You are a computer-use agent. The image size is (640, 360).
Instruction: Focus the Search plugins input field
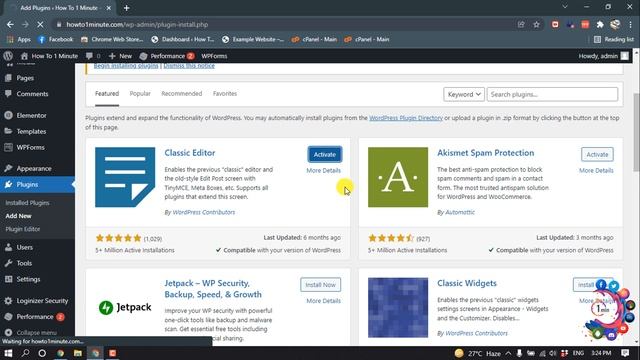[x=552, y=94]
